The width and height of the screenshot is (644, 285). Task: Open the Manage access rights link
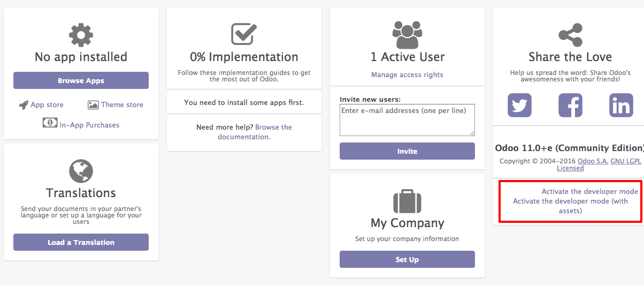[407, 74]
